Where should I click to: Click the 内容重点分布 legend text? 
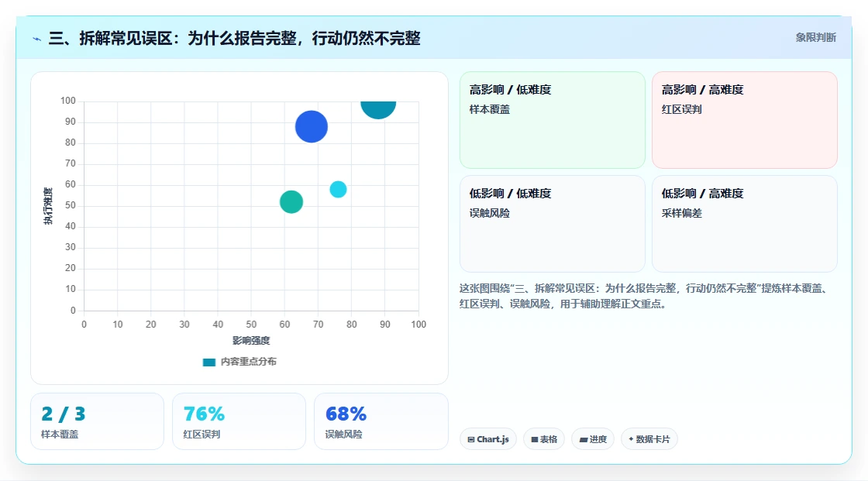tap(249, 362)
